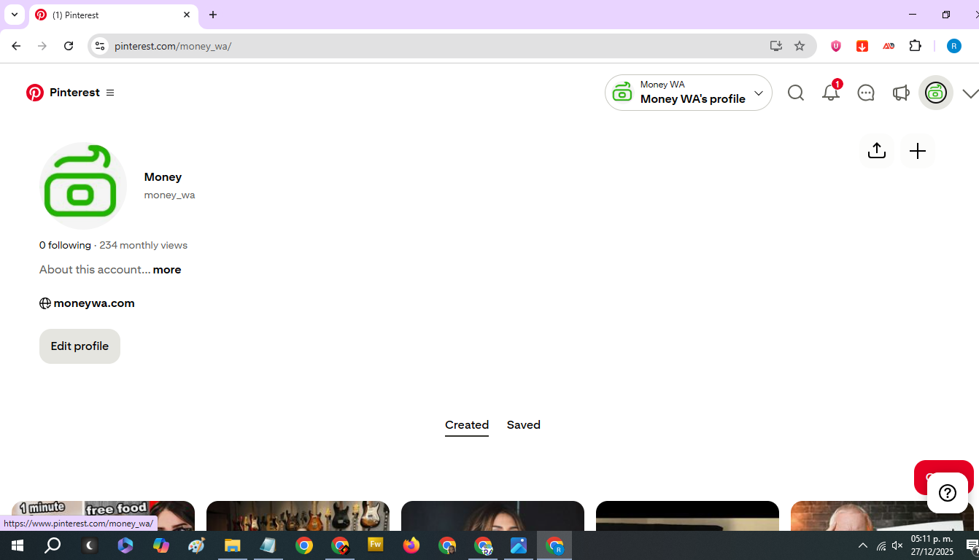979x560 pixels.
Task: Open the messages chat bubble icon
Action: (x=865, y=93)
